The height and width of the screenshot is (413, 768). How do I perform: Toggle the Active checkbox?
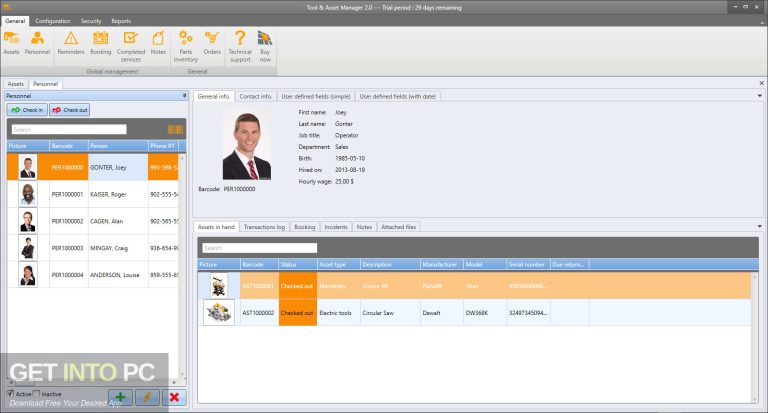[11, 394]
